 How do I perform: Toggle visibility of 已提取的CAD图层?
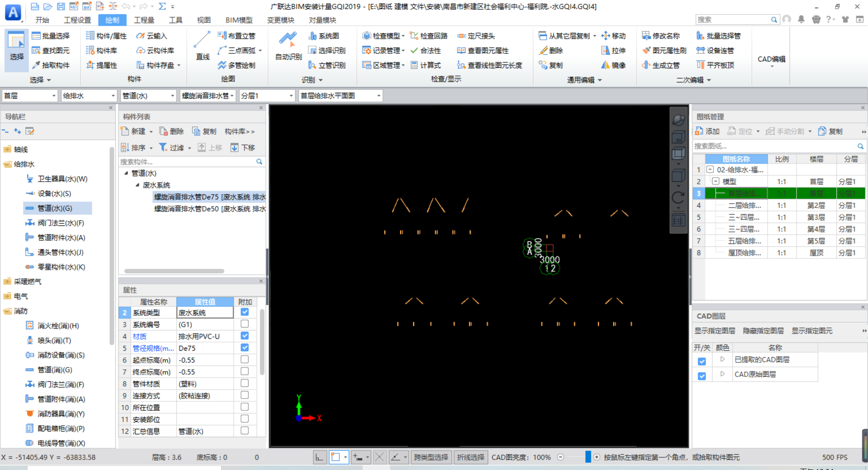point(702,361)
